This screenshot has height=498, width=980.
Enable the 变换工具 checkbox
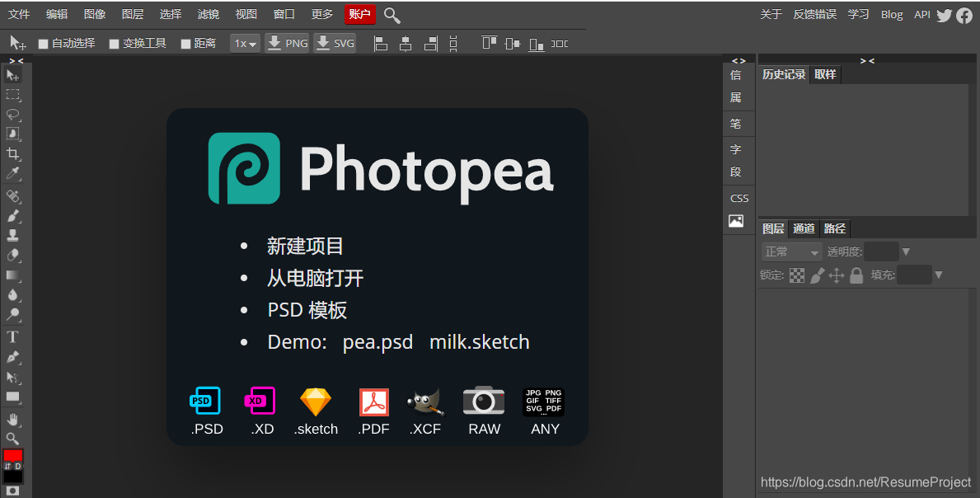[x=115, y=44]
